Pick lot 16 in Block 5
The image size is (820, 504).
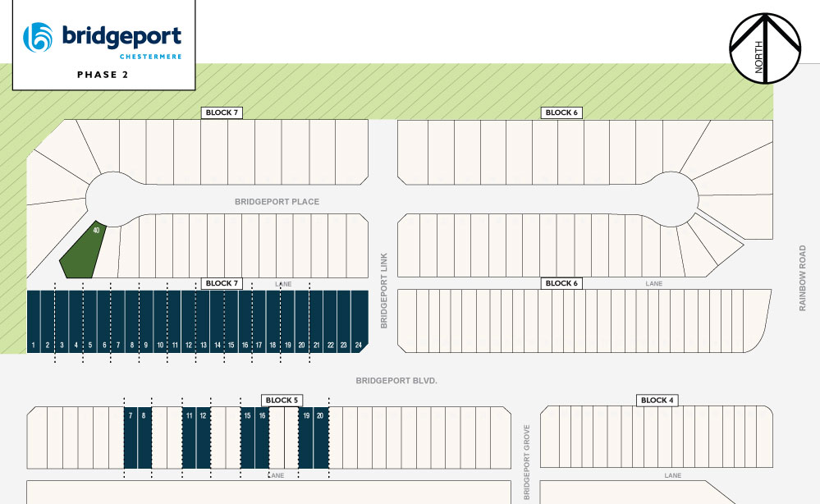click(x=262, y=438)
